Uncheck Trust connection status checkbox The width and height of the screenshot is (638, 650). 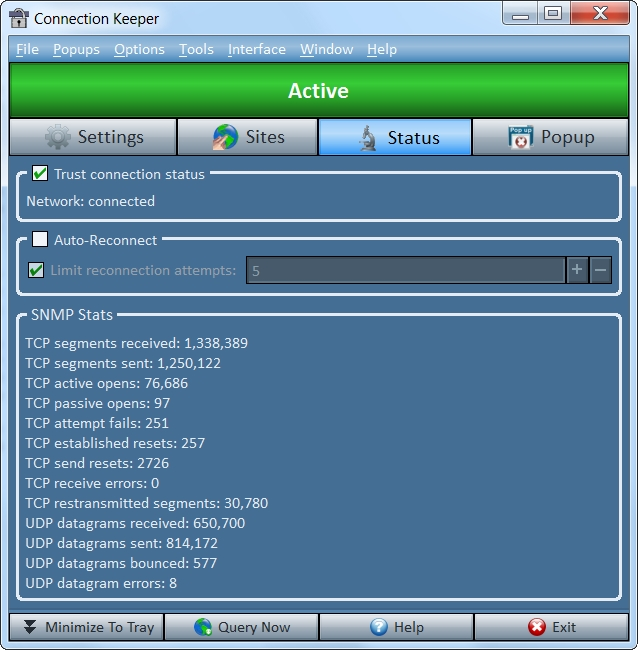40,173
